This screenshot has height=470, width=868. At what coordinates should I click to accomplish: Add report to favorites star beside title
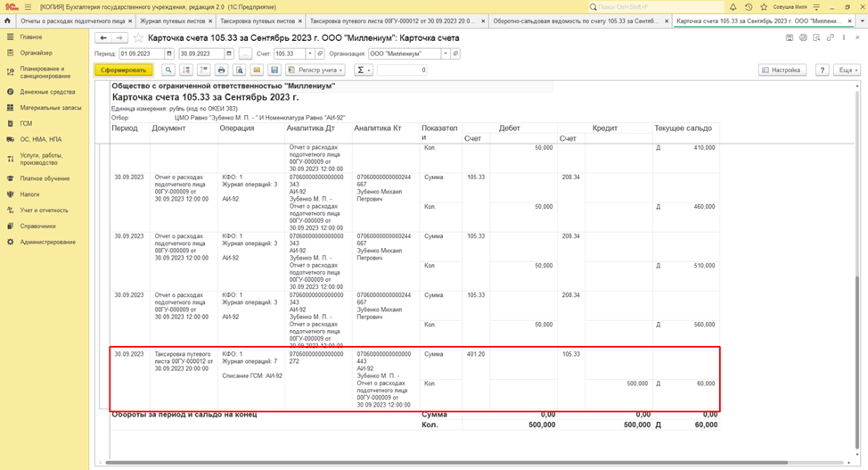coord(138,38)
